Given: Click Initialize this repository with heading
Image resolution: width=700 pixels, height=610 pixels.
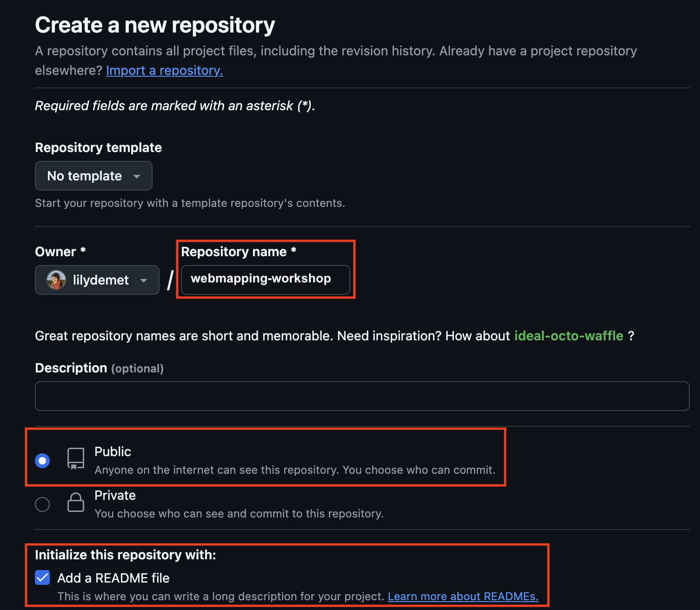Looking at the screenshot, I should point(126,555).
